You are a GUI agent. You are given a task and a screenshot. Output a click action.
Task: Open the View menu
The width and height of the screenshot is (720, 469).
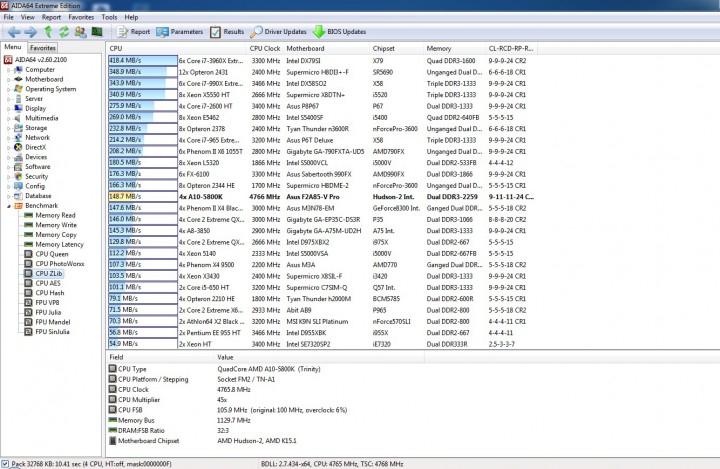click(28, 17)
